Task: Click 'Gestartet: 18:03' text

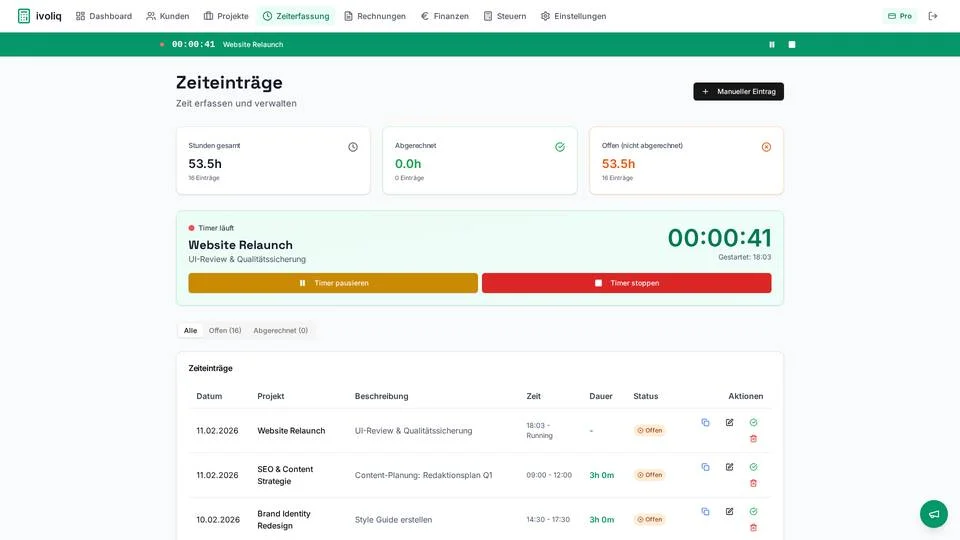Action: pyautogui.click(x=744, y=257)
